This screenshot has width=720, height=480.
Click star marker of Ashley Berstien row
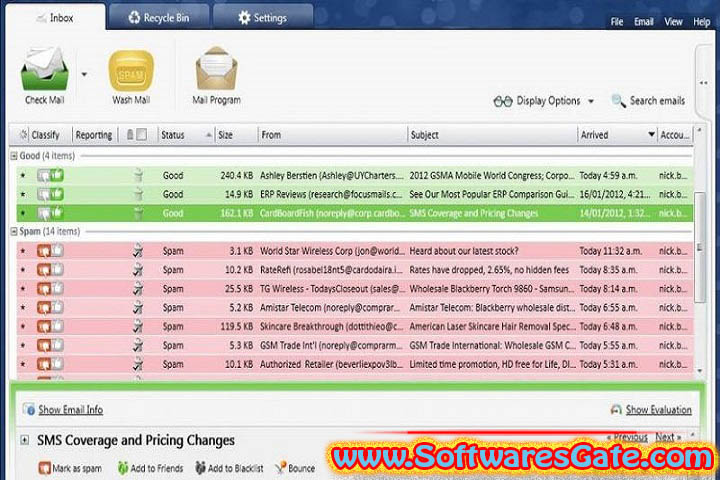(x=23, y=175)
